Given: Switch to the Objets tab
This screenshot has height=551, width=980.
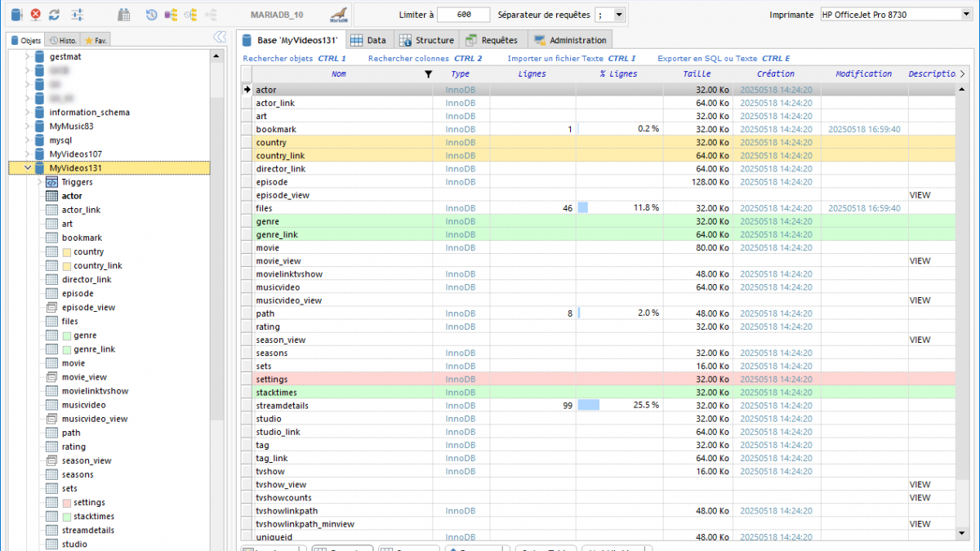Looking at the screenshot, I should [x=26, y=40].
